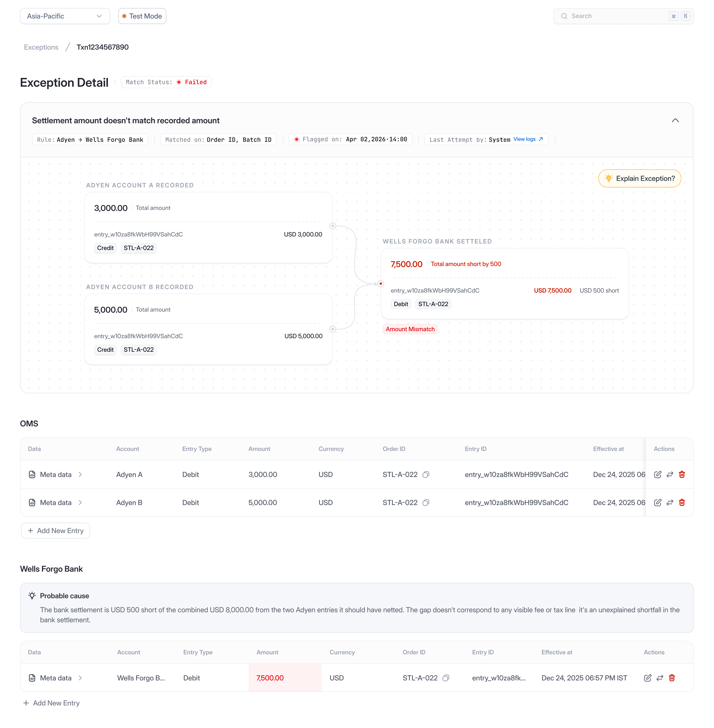Click the Rule: Adyen → Wells Forgo Bank chip
714x728 pixels.
pos(90,140)
